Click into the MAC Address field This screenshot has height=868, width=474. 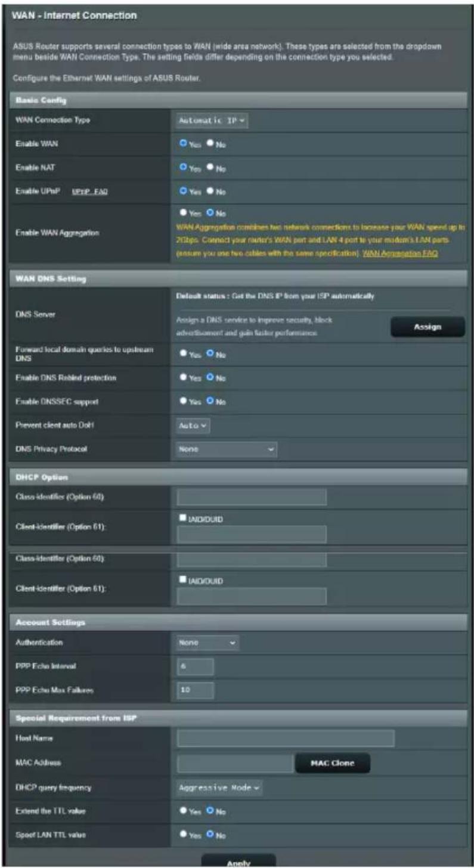click(x=235, y=762)
